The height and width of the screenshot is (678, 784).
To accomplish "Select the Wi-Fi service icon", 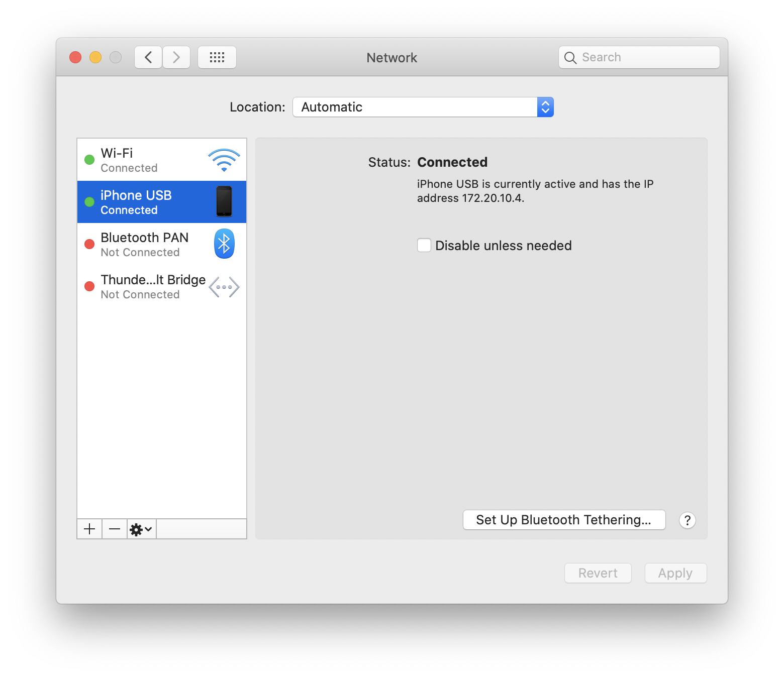I will coord(224,159).
